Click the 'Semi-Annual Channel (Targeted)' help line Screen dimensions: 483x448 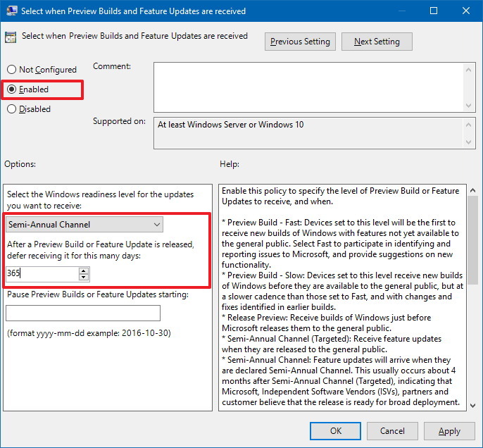[x=332, y=344]
